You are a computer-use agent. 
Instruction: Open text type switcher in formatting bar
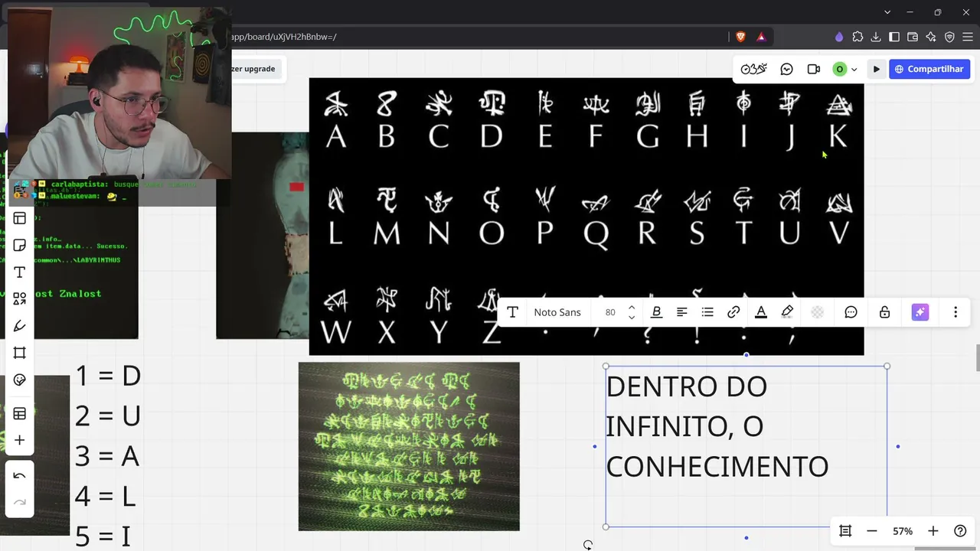click(x=513, y=312)
